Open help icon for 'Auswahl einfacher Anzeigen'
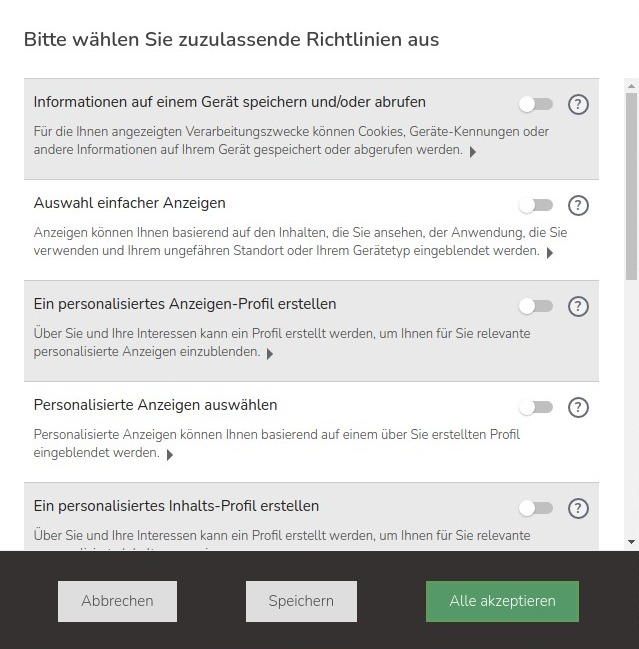The width and height of the screenshot is (639, 649). point(577,205)
